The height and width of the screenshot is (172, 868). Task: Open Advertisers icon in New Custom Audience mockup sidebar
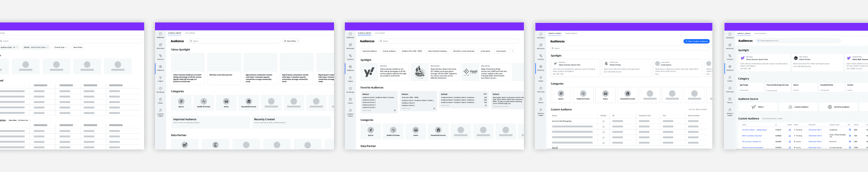(541, 45)
